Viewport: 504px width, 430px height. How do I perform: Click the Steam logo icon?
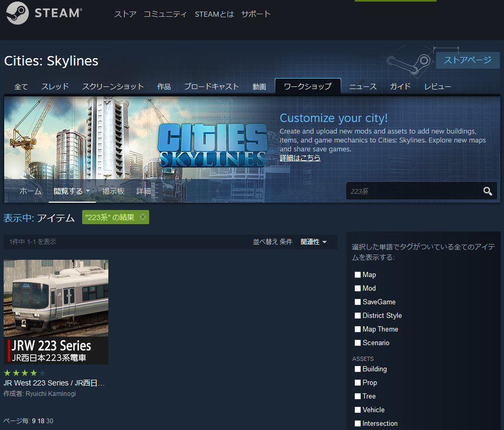[17, 13]
